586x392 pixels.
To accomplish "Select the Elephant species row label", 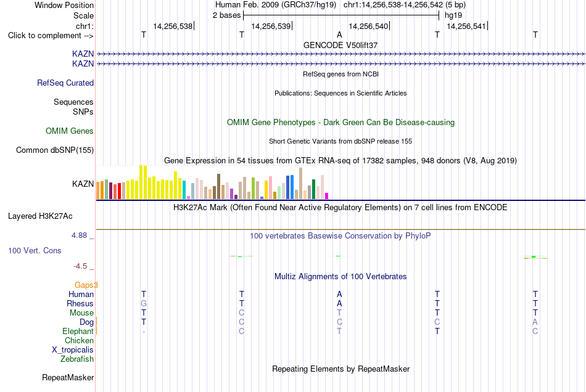I will [x=78, y=332].
